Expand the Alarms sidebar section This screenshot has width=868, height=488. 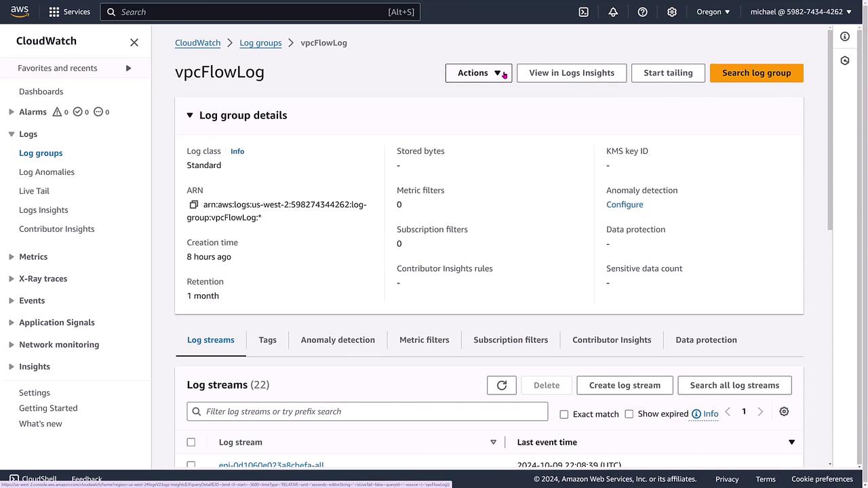point(11,112)
